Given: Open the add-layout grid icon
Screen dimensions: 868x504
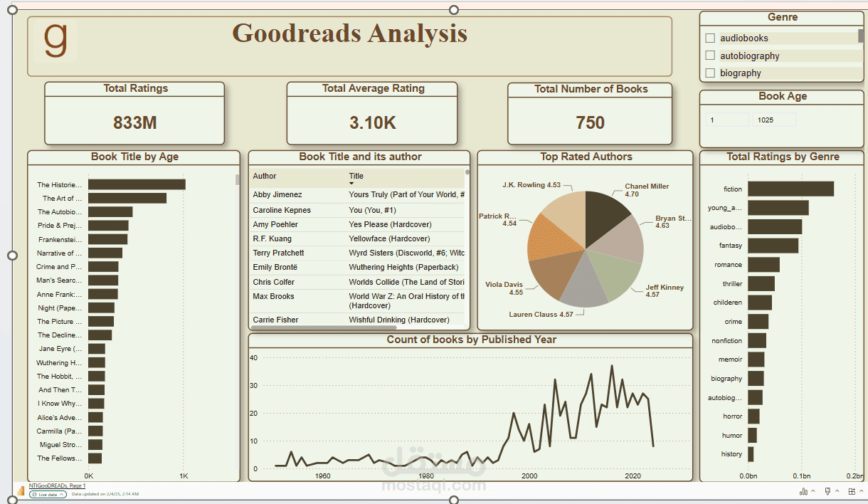Looking at the screenshot, I should 851,491.
